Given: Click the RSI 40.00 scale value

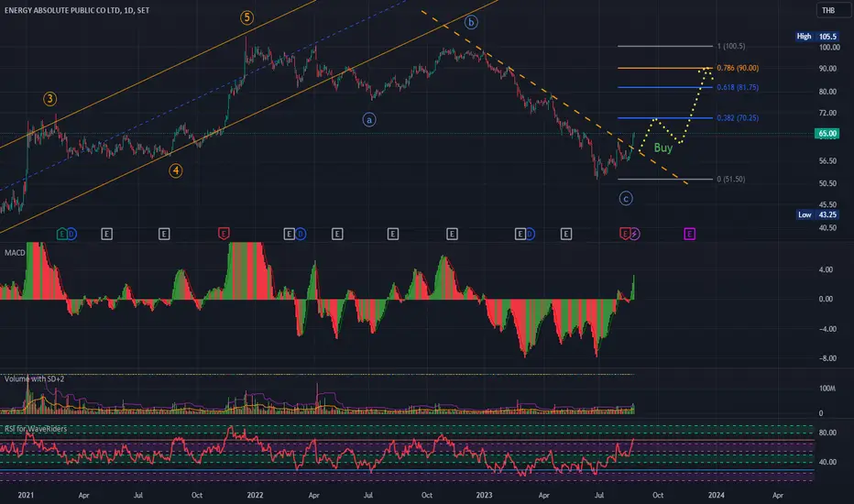Looking at the screenshot, I should tap(827, 462).
